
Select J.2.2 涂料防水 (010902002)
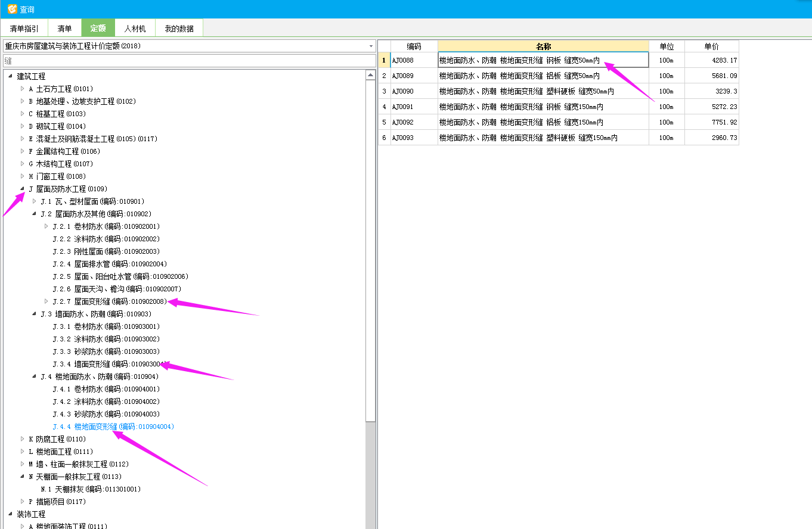point(106,239)
